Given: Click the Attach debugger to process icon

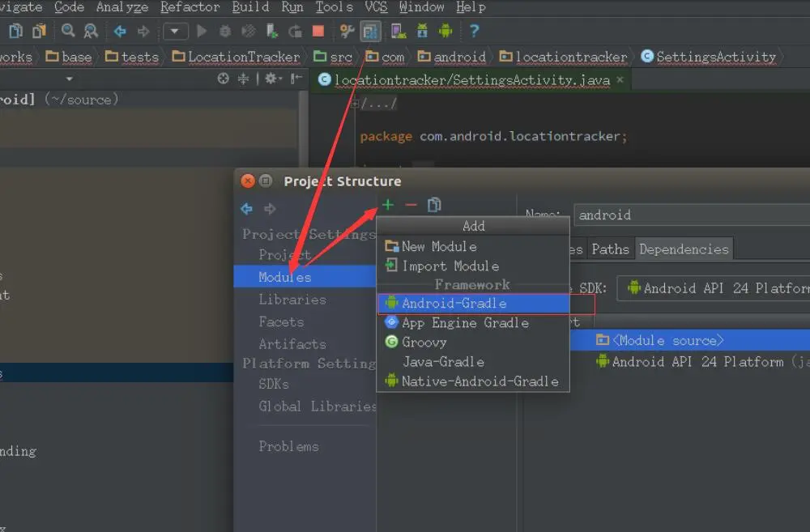Looking at the screenshot, I should pos(271,32).
